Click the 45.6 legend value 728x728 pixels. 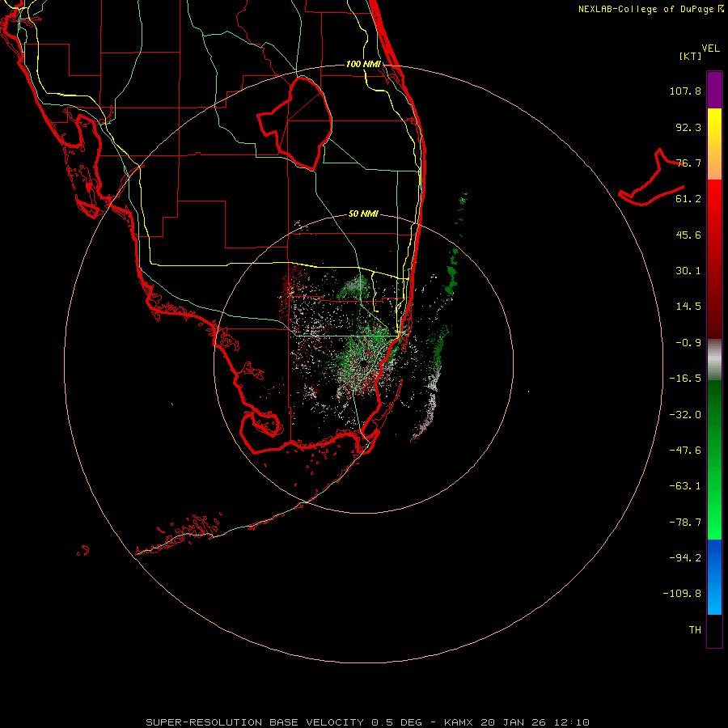click(688, 235)
